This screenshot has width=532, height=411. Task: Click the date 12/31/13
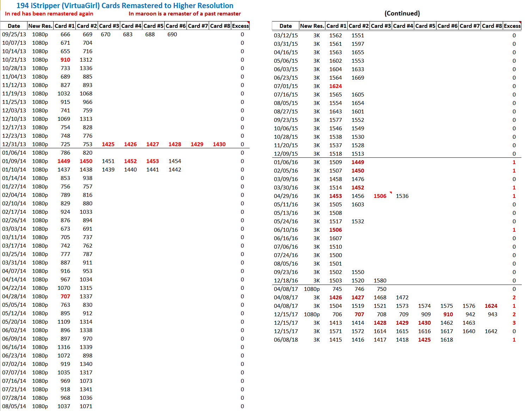click(x=14, y=144)
